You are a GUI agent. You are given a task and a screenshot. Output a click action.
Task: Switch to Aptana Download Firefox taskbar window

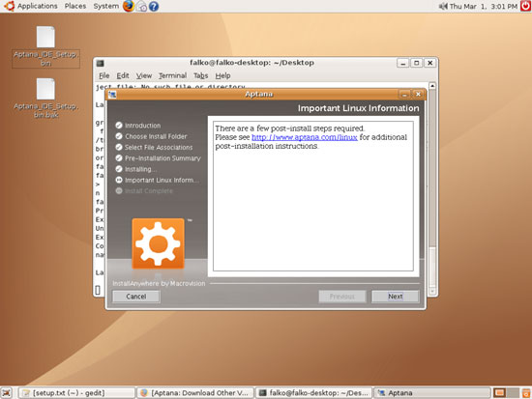(194, 393)
